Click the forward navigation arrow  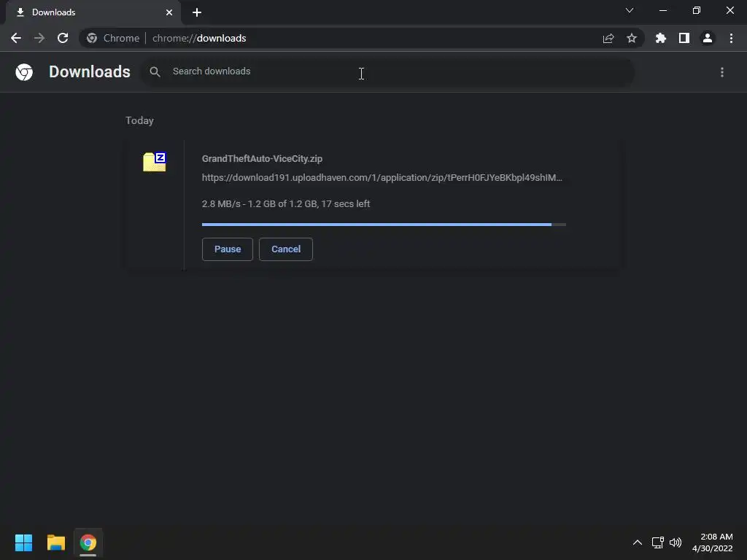click(39, 38)
